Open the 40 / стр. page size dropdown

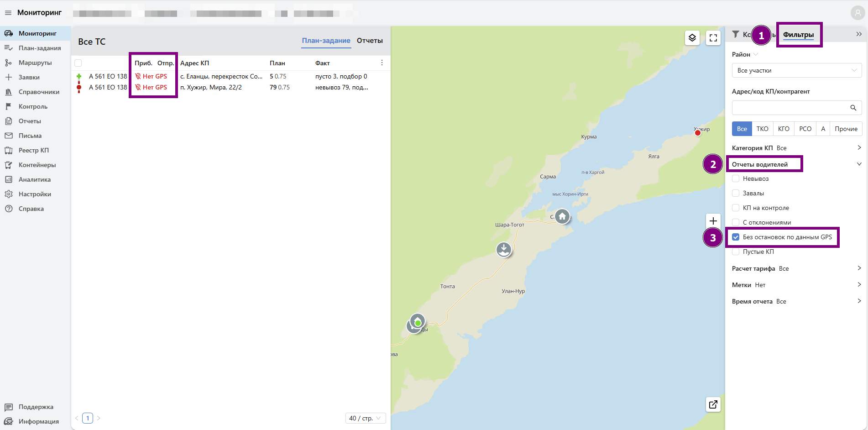[365, 418]
